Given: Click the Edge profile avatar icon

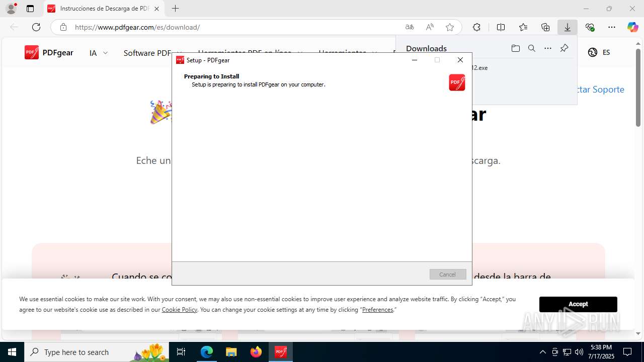Looking at the screenshot, I should pyautogui.click(x=11, y=9).
